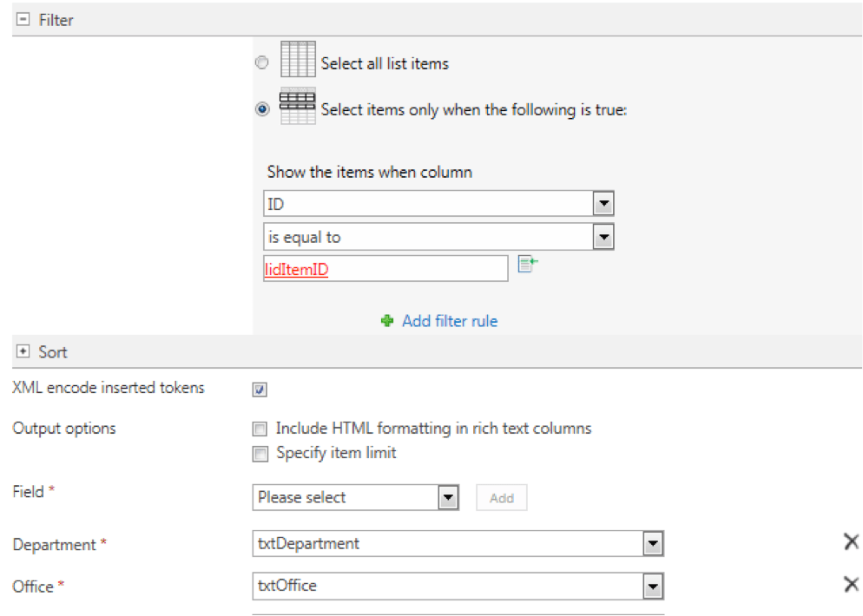
Task: Open the ID column dropdown
Action: coord(603,205)
